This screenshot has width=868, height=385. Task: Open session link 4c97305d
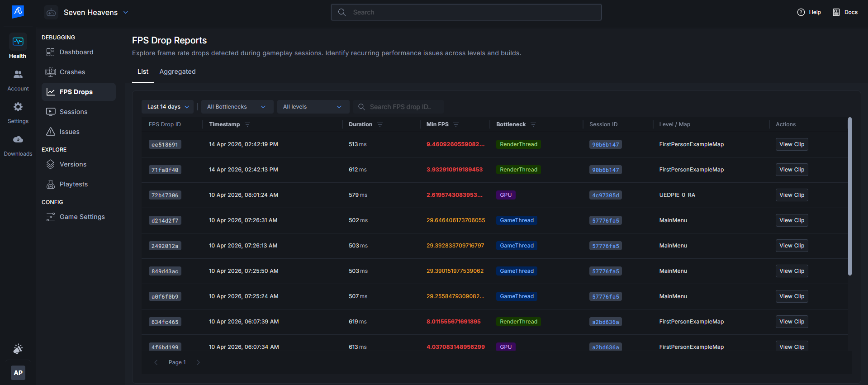605,195
